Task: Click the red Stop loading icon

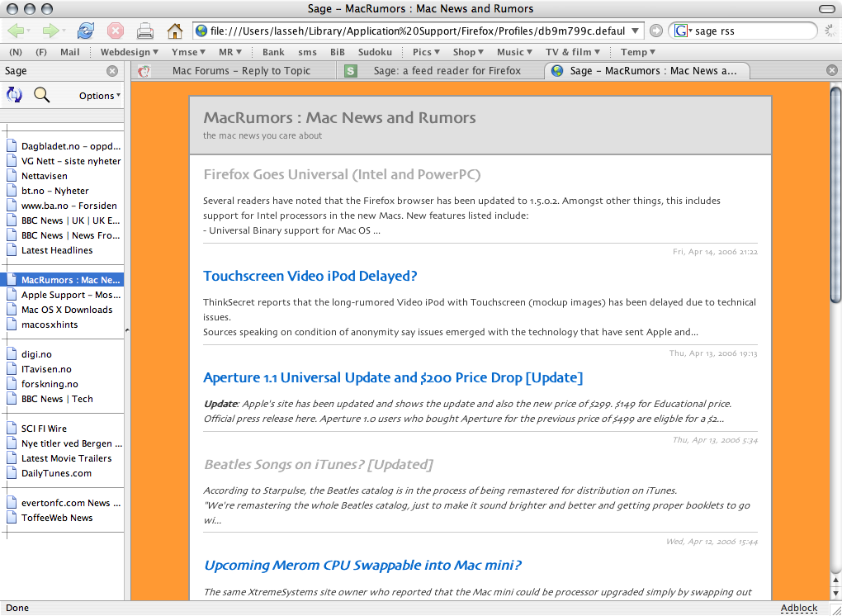Action: (115, 31)
